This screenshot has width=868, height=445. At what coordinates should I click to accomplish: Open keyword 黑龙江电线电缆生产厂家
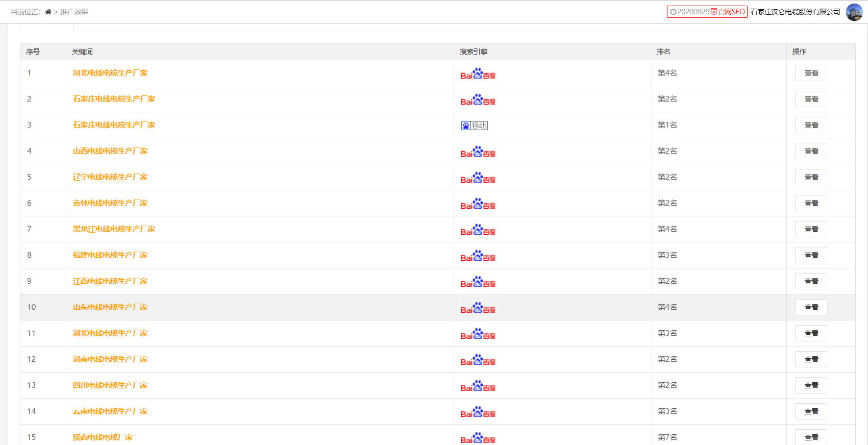[x=114, y=229]
